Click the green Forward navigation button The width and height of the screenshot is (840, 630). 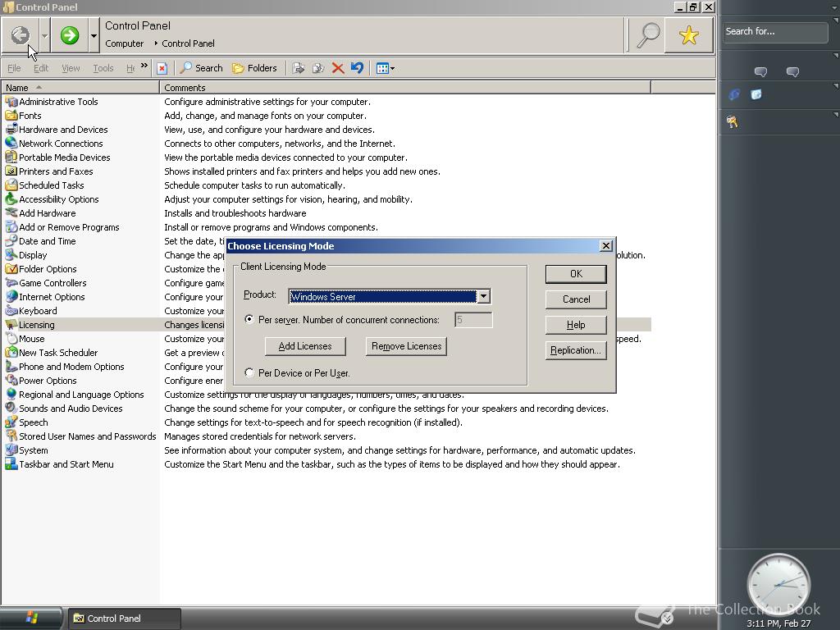coord(70,35)
